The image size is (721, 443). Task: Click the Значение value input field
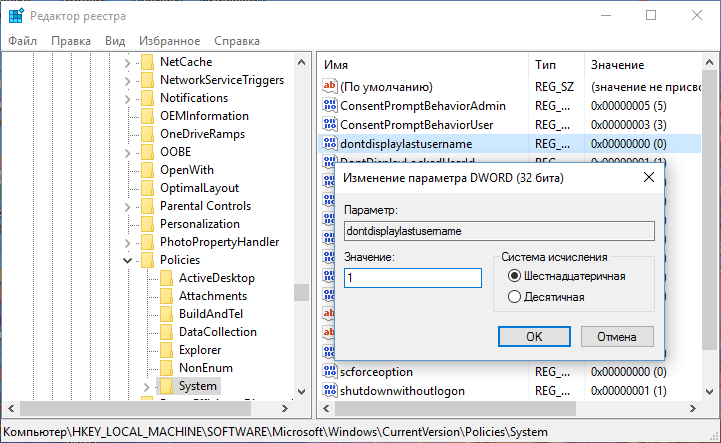click(412, 279)
